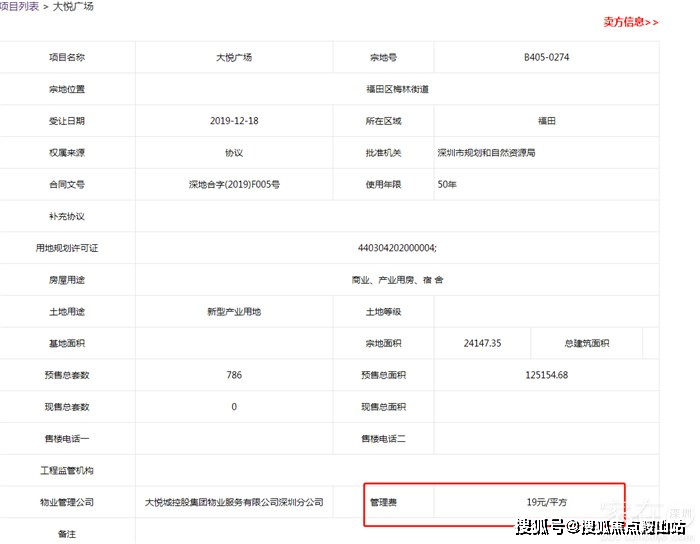Select the presale count 786

click(x=234, y=375)
